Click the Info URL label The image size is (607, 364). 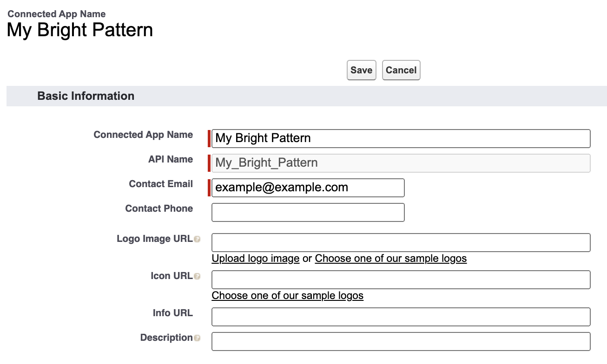pyautogui.click(x=173, y=313)
